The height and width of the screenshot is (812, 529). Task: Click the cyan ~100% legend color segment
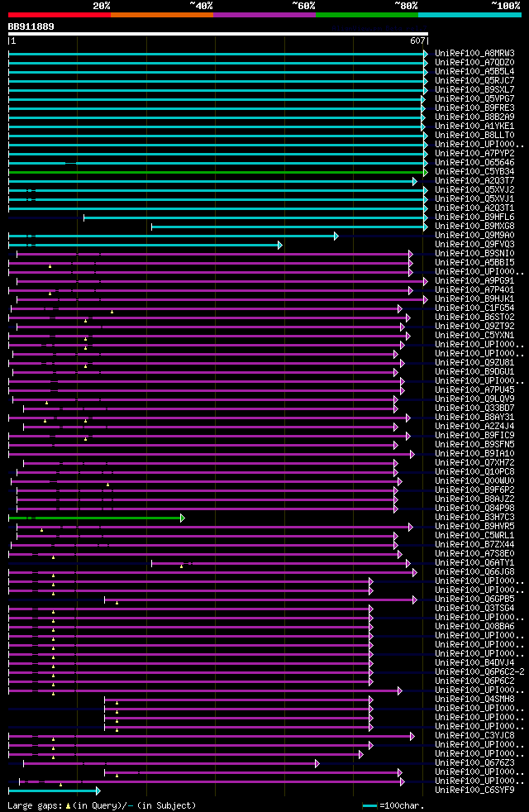tap(469, 15)
